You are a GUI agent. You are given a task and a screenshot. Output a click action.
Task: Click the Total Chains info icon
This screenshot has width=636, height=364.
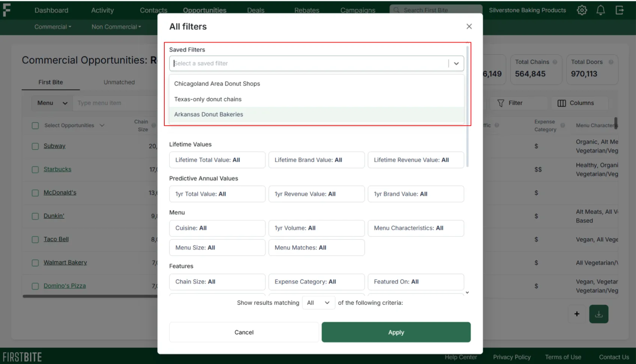click(555, 62)
